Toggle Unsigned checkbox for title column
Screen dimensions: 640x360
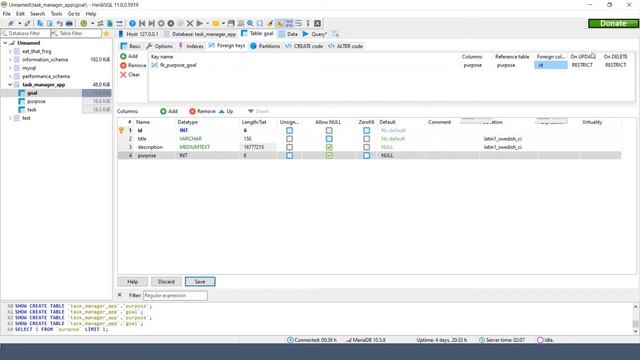pos(289,139)
